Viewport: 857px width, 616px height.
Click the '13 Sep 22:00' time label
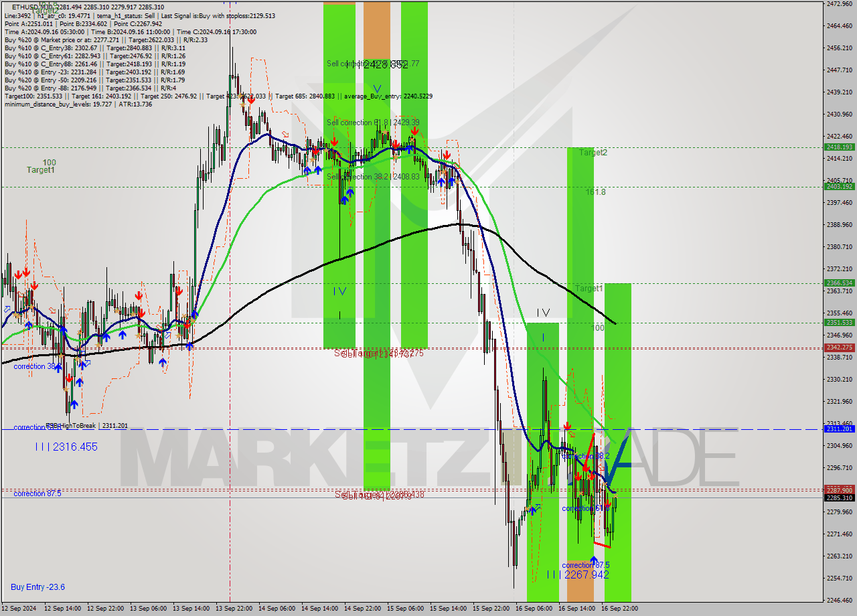(234, 609)
